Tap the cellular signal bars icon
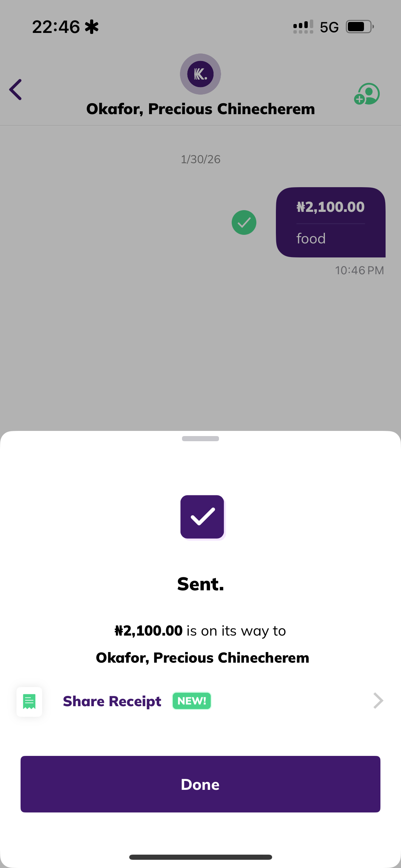The height and width of the screenshot is (868, 401). tap(303, 27)
